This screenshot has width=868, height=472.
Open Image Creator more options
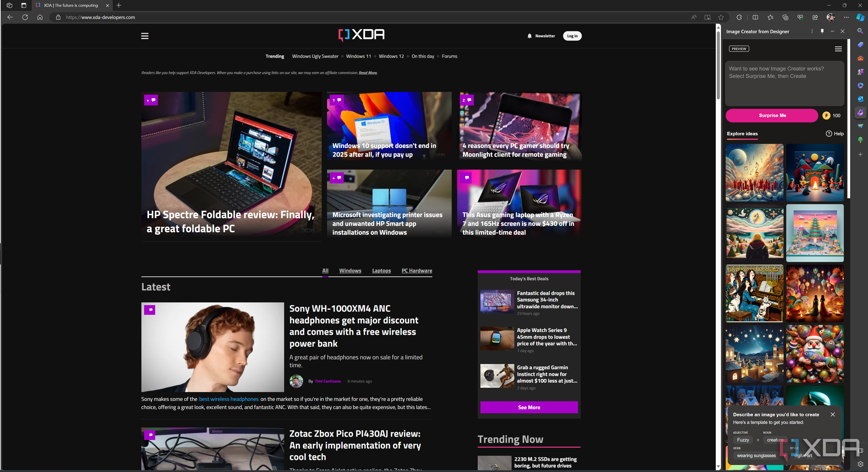tap(812, 31)
